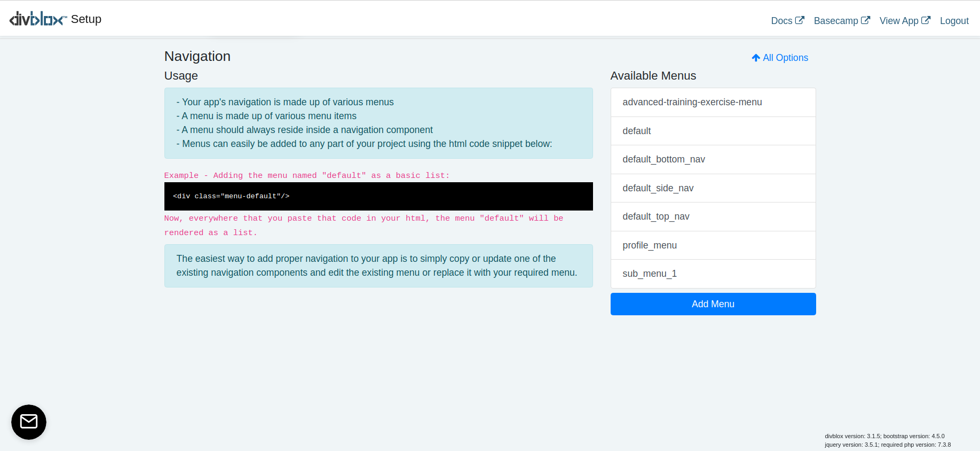The height and width of the screenshot is (451, 980).
Task: Click the divblox version footer text
Action: point(884,436)
